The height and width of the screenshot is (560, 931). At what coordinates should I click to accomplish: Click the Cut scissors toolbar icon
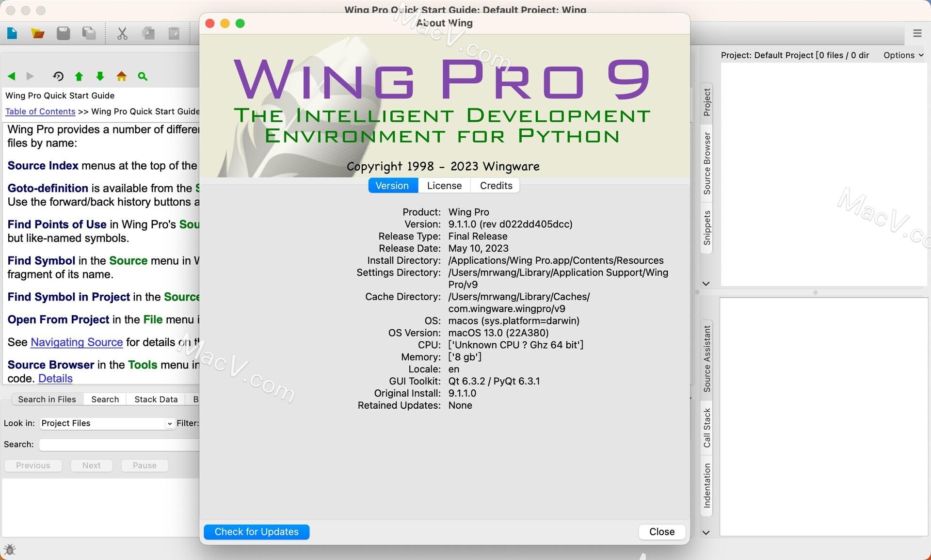pos(122,33)
